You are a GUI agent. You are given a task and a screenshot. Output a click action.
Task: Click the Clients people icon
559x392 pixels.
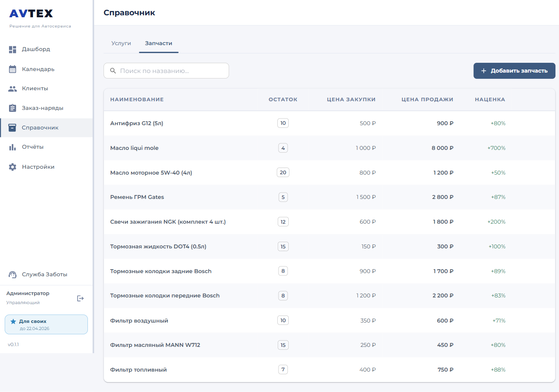(13, 89)
